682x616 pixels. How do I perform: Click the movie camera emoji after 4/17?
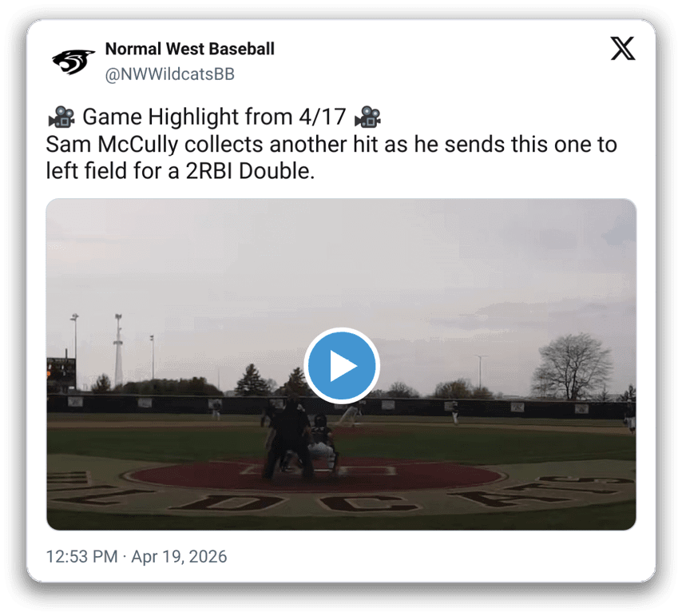368,117
